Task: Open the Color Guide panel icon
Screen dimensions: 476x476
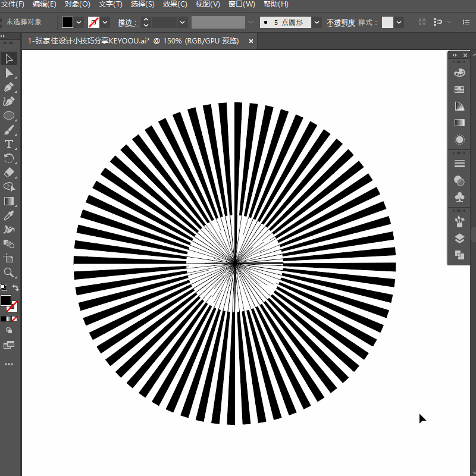Action: coord(459,107)
